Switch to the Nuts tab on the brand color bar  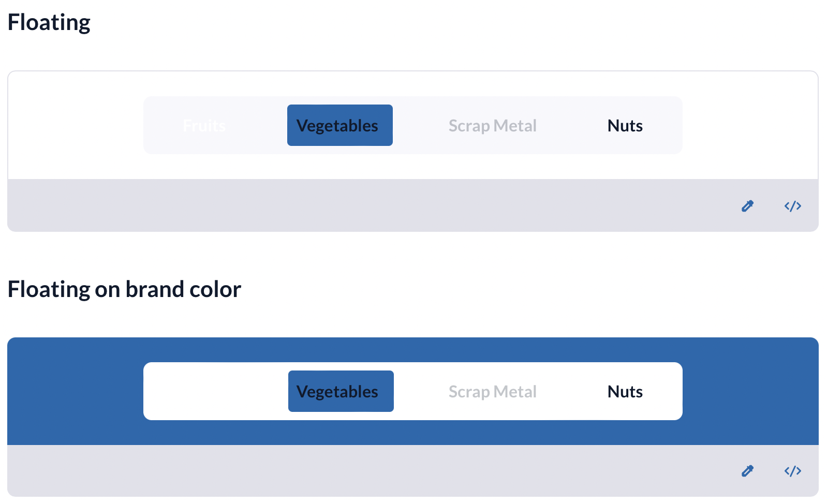[x=624, y=391]
